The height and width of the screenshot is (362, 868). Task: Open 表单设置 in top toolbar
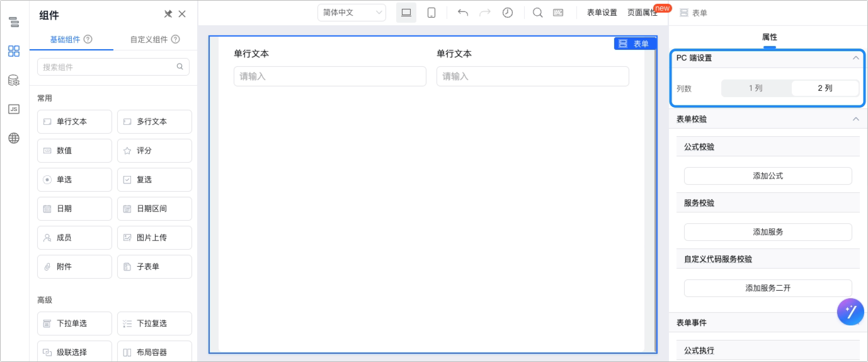tap(602, 13)
